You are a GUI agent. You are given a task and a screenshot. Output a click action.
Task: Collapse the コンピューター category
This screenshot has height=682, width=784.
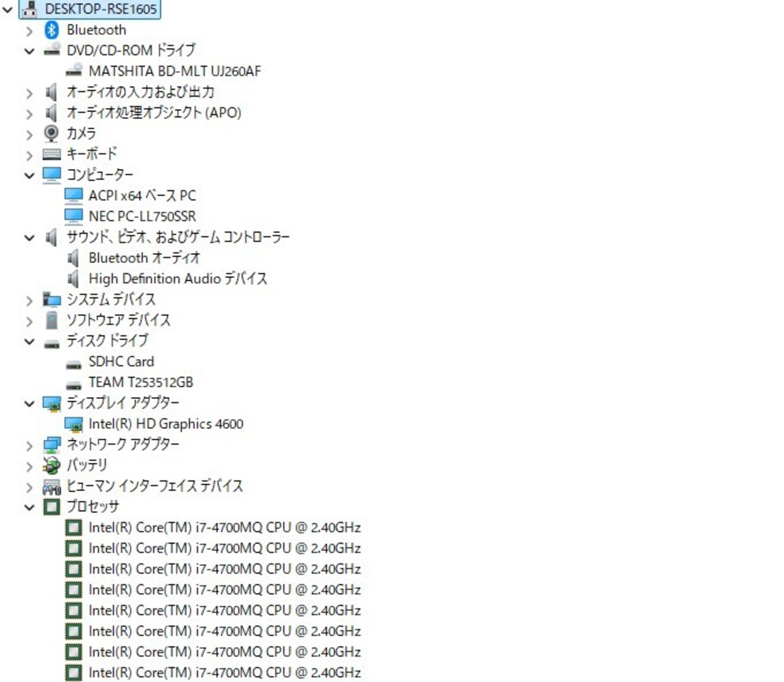coord(29,176)
